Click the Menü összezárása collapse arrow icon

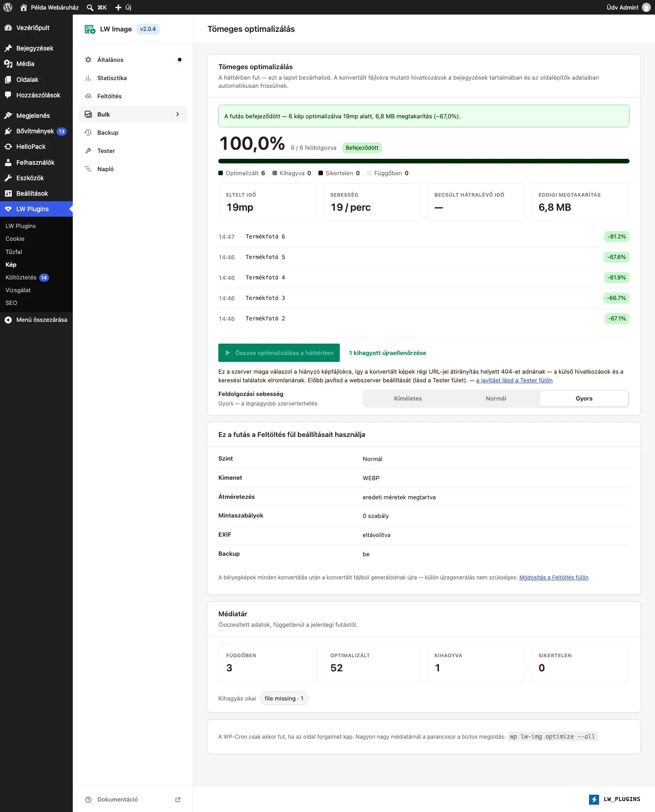pos(8,320)
